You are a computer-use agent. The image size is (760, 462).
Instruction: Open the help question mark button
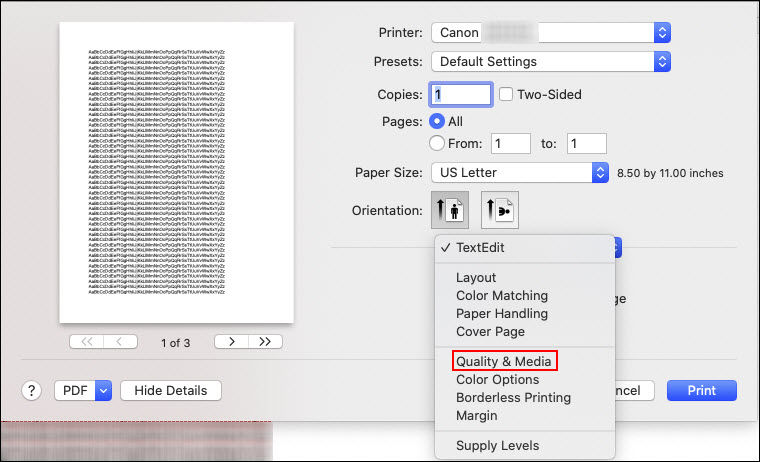(31, 390)
